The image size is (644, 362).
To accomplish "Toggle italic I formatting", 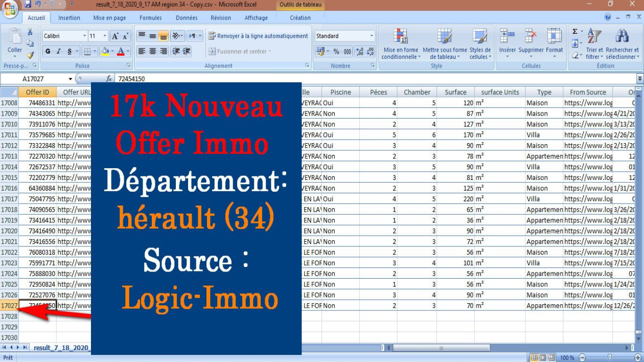I will coord(58,51).
